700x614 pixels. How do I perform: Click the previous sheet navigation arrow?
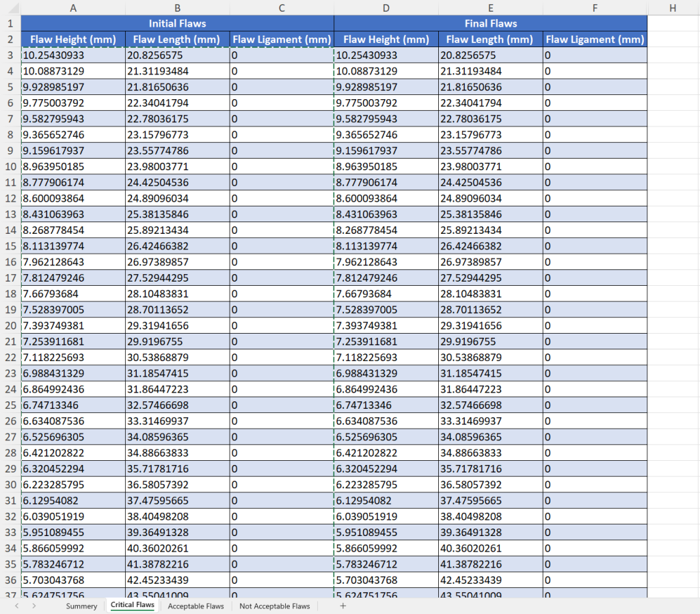(16, 606)
